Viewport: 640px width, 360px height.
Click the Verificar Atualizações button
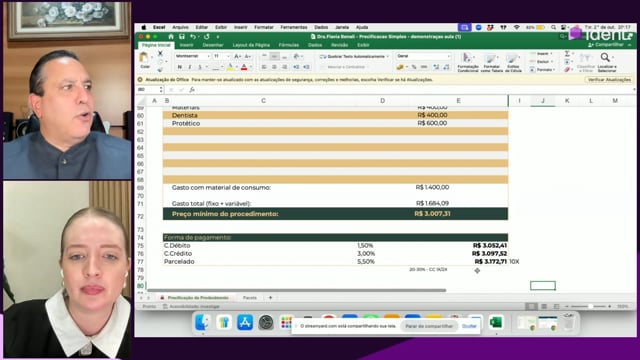pos(609,80)
